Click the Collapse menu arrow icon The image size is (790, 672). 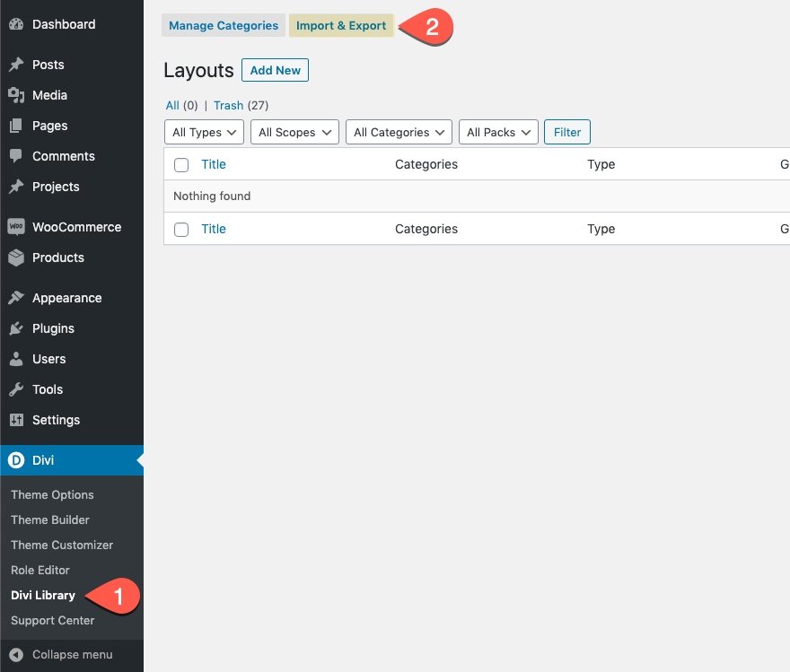point(16,654)
